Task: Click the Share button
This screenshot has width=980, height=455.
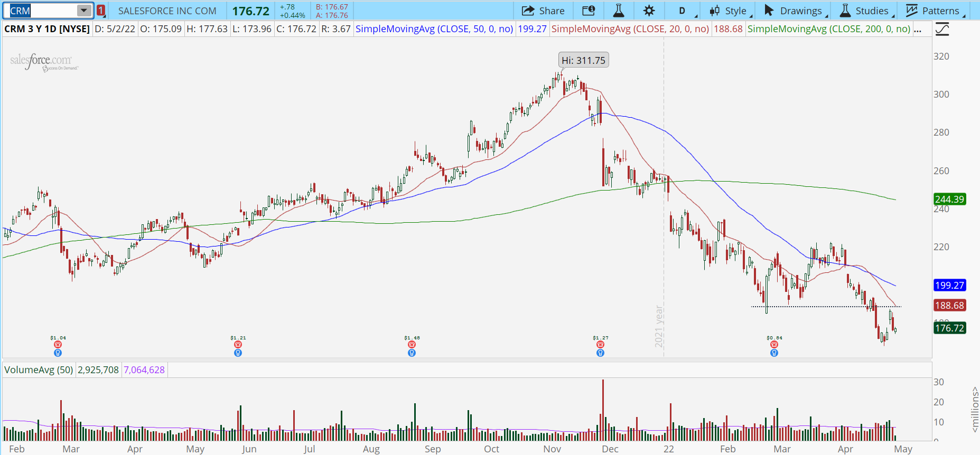Action: [543, 11]
